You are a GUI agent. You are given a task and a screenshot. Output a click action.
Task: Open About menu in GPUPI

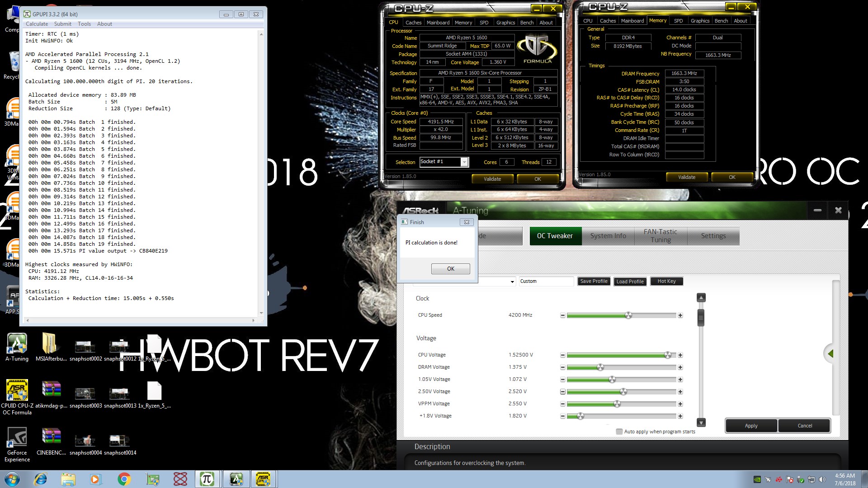click(x=104, y=24)
